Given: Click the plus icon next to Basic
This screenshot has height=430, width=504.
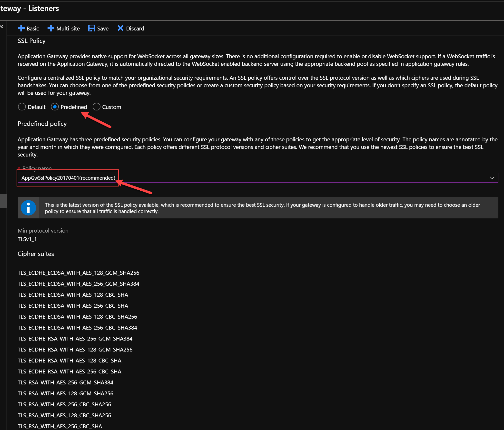Looking at the screenshot, I should point(21,28).
